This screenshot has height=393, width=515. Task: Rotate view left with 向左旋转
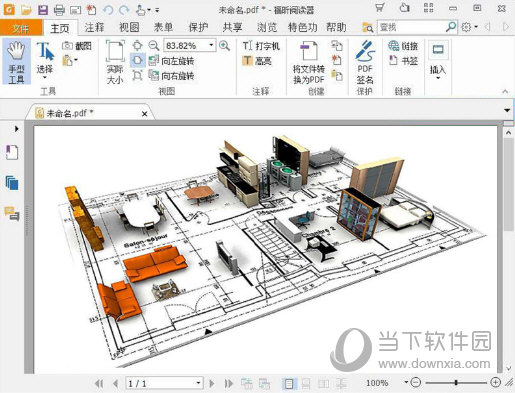(x=172, y=61)
